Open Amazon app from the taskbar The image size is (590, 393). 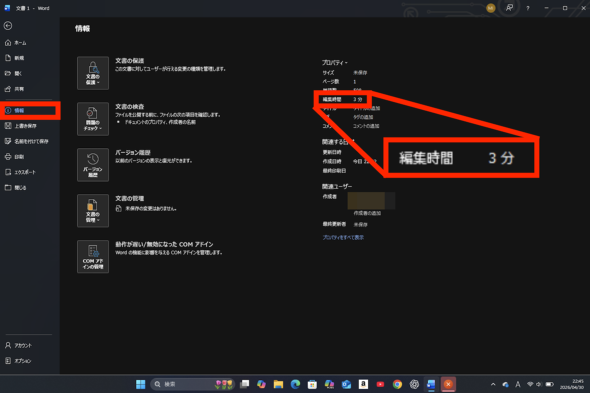point(363,384)
